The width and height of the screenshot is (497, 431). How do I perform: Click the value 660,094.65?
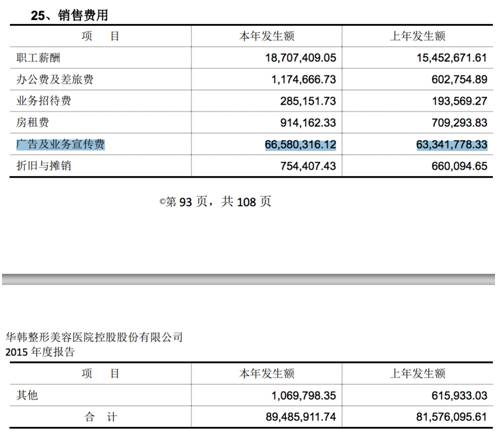coord(459,166)
